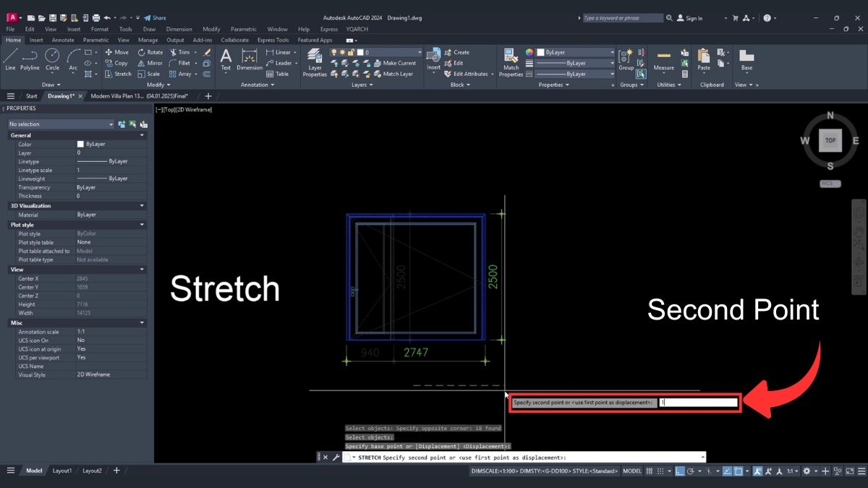The height and width of the screenshot is (488, 868).
Task: Click the keyword search field
Action: click(x=622, y=18)
